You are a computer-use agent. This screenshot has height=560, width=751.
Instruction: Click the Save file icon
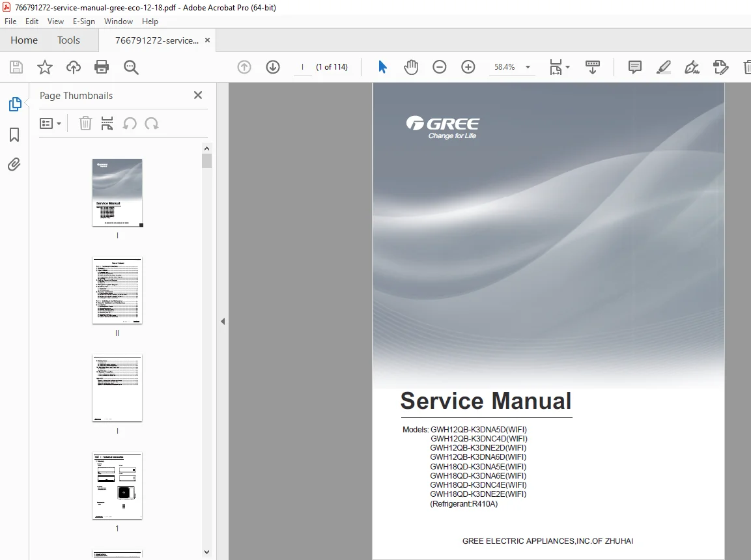point(16,67)
